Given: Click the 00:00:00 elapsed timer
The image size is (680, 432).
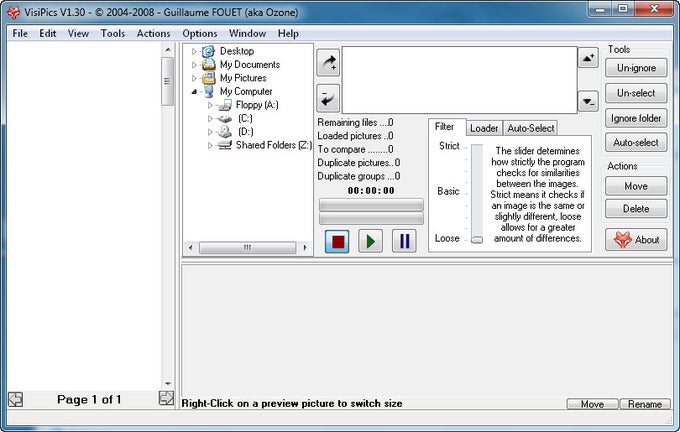Looking at the screenshot, I should [x=371, y=190].
